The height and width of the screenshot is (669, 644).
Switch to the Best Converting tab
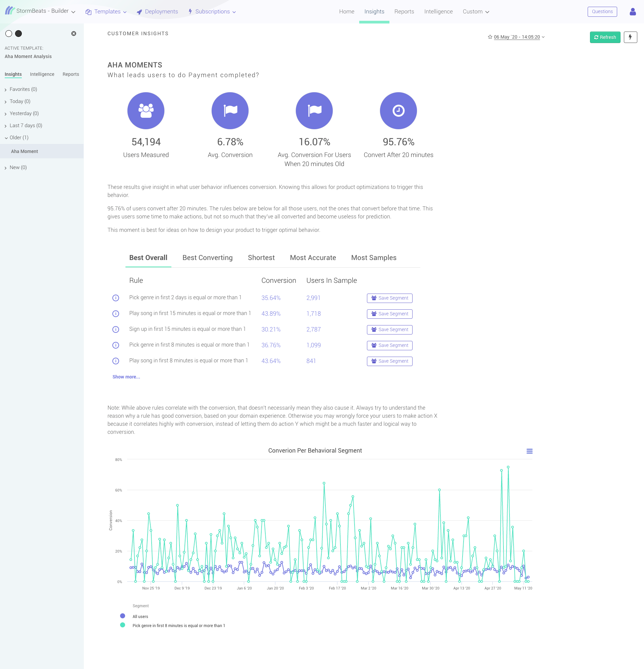click(x=207, y=258)
